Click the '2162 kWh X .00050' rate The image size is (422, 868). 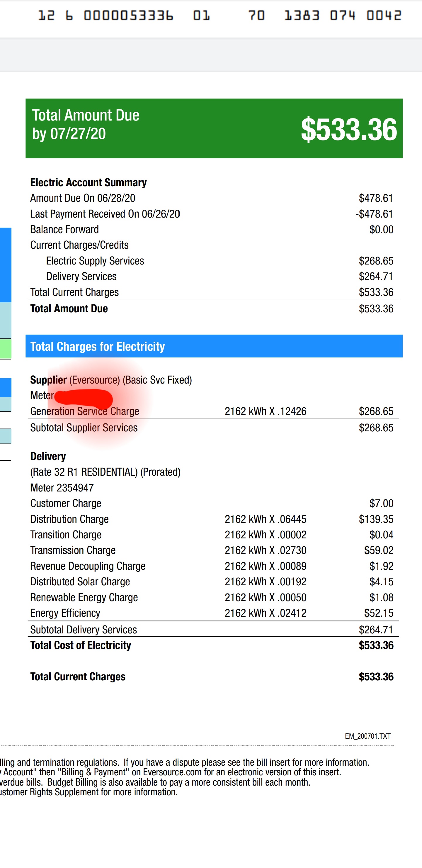[x=266, y=597]
